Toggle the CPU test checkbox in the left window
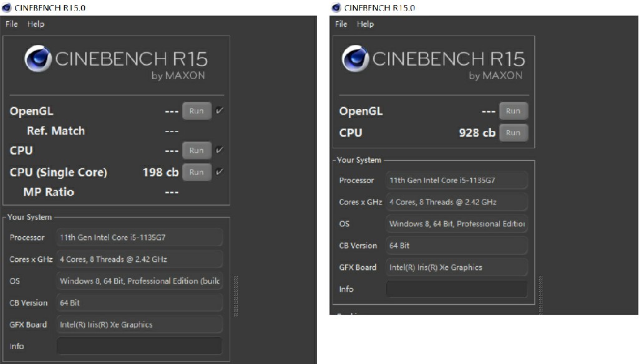Screen dimensions: 639x364 point(219,150)
